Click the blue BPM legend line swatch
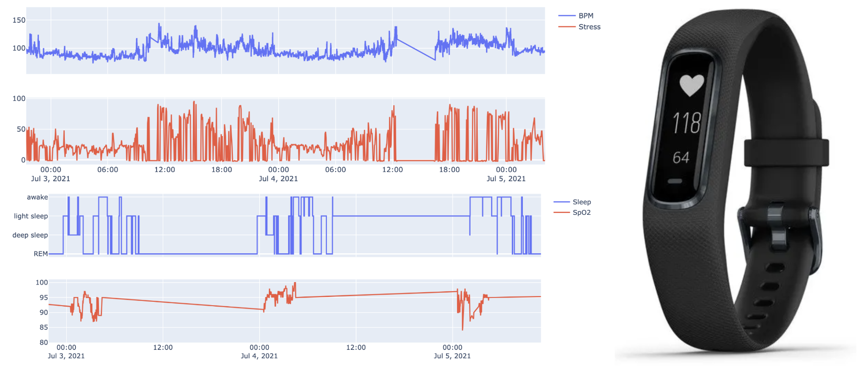868x371 pixels. coord(567,16)
